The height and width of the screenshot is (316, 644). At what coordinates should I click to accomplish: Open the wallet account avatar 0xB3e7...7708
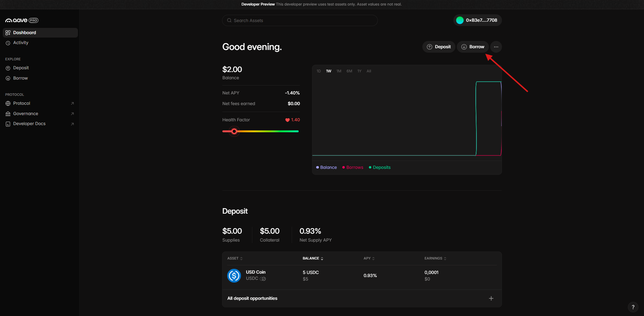coord(460,20)
